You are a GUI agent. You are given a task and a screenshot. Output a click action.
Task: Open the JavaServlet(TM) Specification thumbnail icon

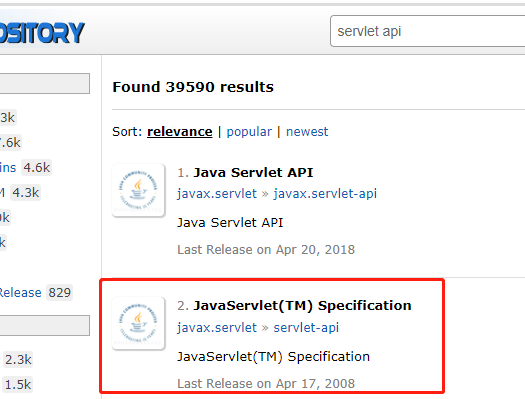coord(138,323)
